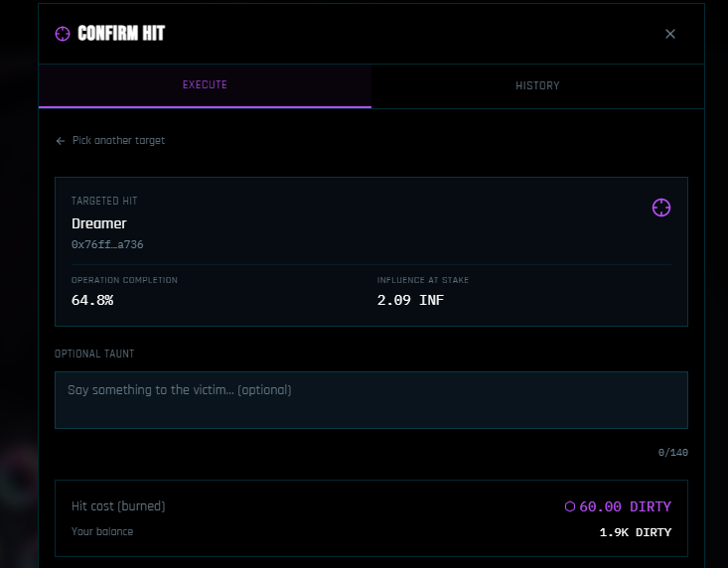Click the crosshair icon beside Confirm Hit title
The height and width of the screenshot is (568, 728).
click(63, 34)
